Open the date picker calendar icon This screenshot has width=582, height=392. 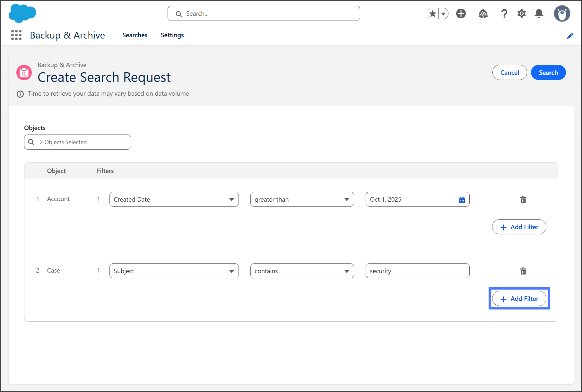click(x=462, y=200)
